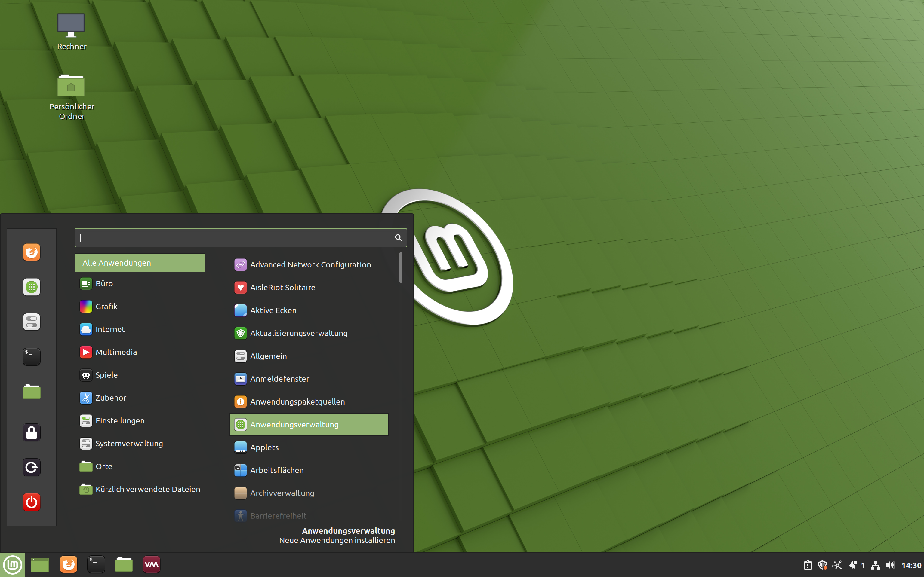Screen dimensions: 924x577
Task: Launch Software Manager from the favorites sidebar
Action: coord(31,287)
